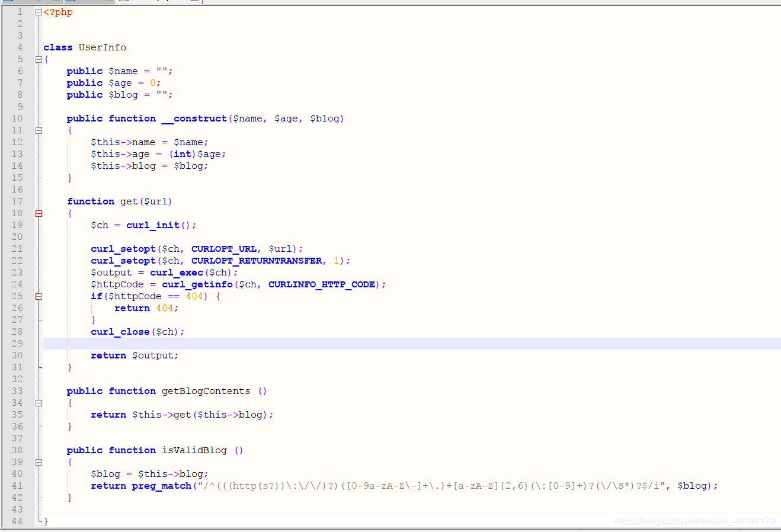Click the getBlogContents function name
The width and height of the screenshot is (781, 532).
(x=206, y=391)
